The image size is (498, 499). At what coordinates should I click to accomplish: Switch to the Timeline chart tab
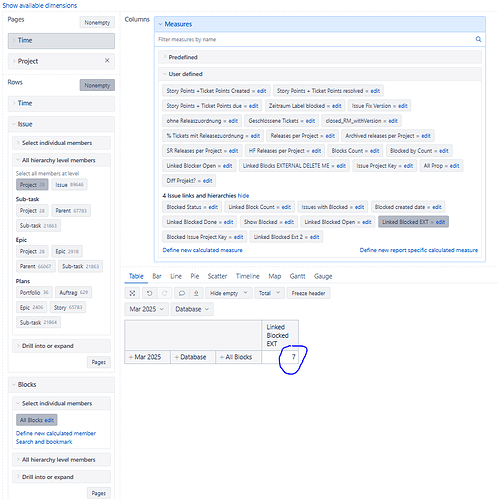pos(247,276)
